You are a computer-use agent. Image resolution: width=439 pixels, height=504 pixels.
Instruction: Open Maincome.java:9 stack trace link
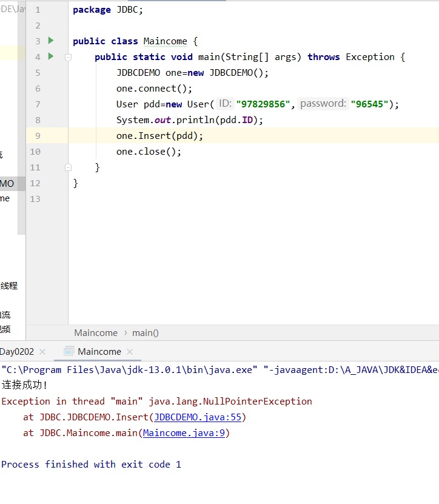[184, 433]
